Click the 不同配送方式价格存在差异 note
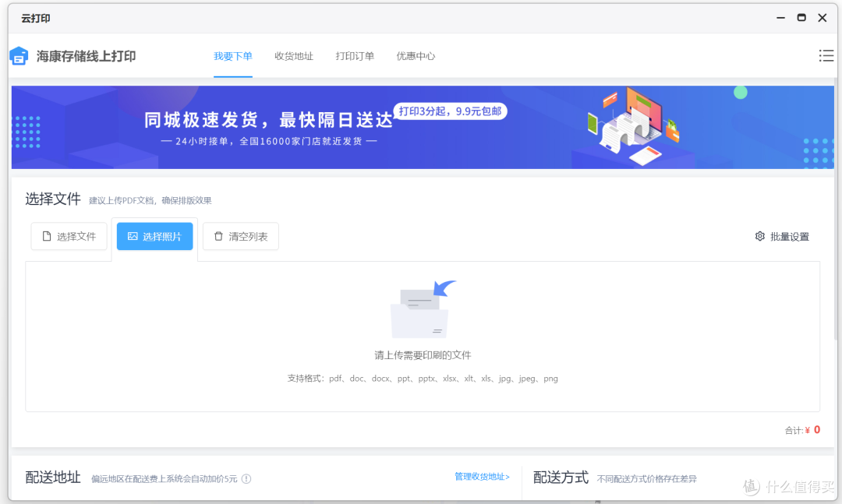 point(646,479)
